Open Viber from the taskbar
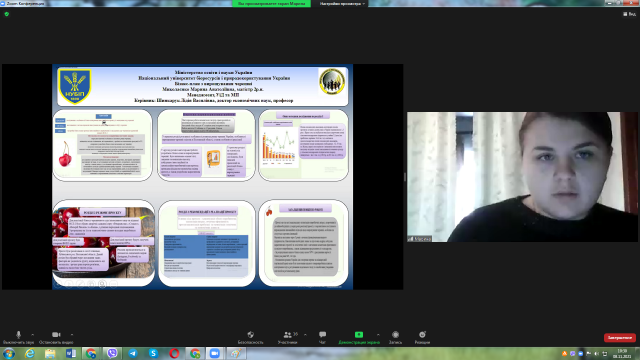640x360 pixels. (112, 353)
